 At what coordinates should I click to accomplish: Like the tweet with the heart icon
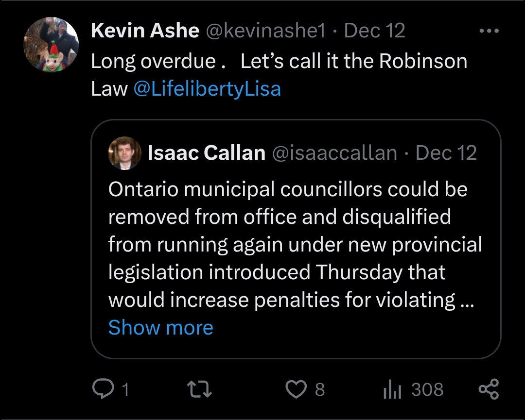[x=296, y=389]
